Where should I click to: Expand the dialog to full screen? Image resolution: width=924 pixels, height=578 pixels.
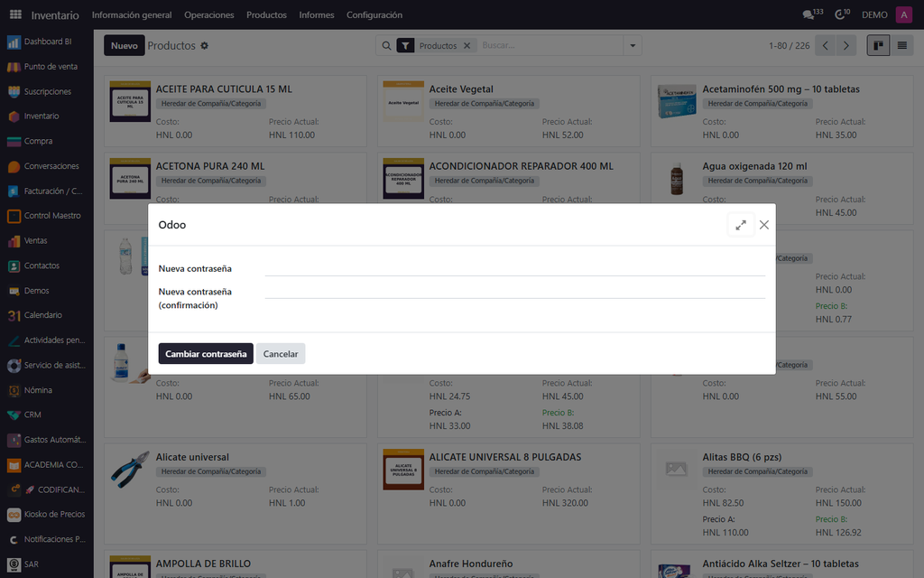click(x=741, y=225)
